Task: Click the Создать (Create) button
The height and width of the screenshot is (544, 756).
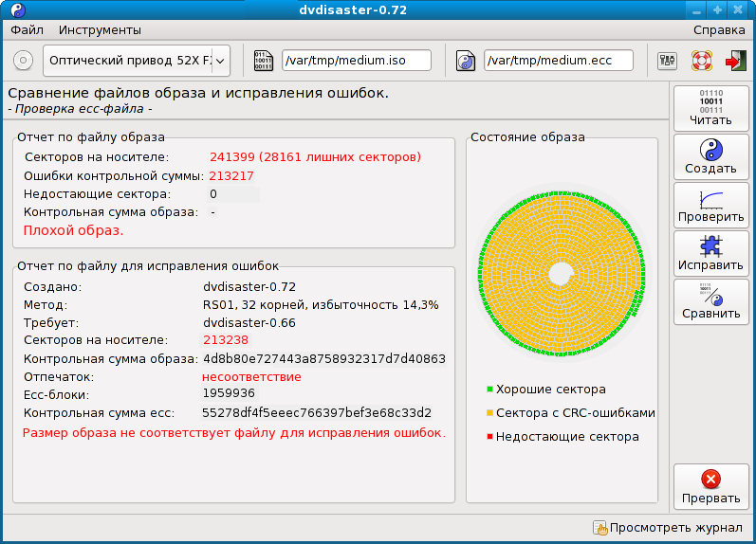Action: (710, 156)
